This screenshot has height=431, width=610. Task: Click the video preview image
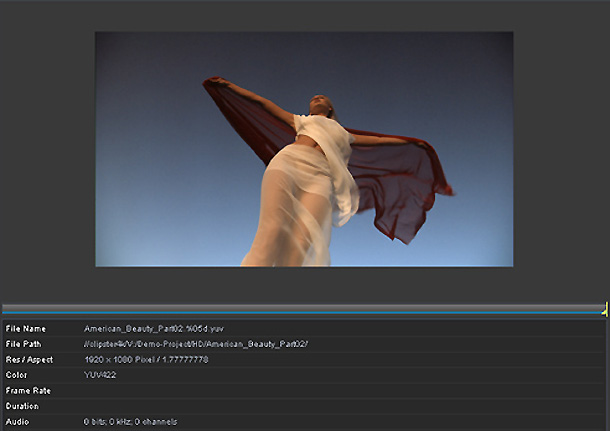(304, 149)
